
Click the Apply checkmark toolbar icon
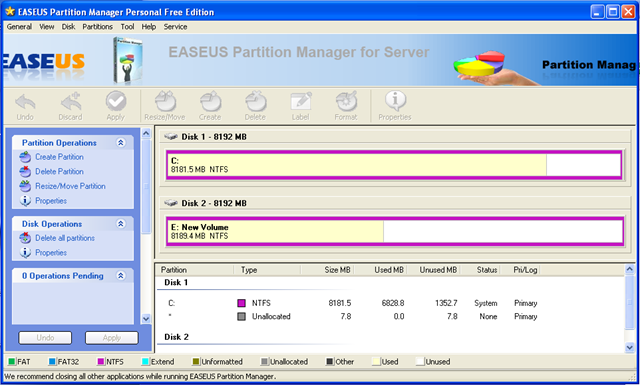(x=116, y=101)
